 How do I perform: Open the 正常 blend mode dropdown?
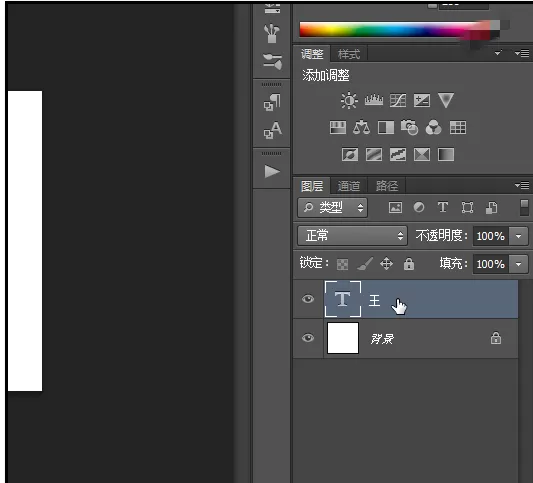(353, 236)
